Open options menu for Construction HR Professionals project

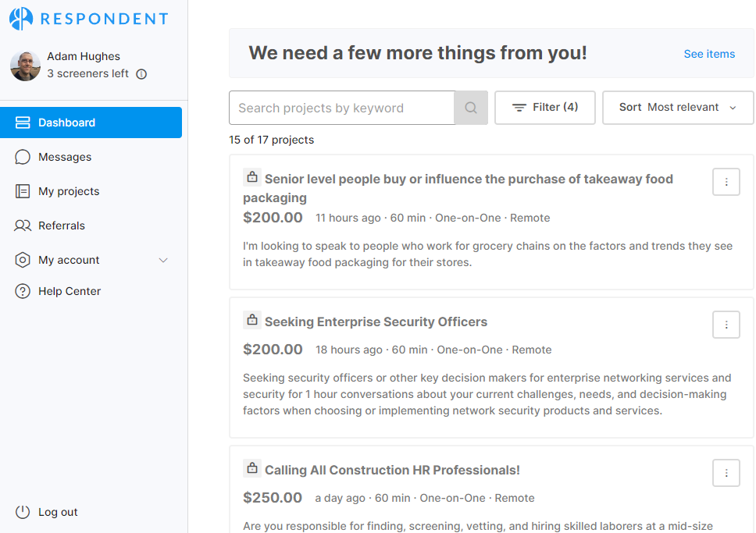(726, 473)
